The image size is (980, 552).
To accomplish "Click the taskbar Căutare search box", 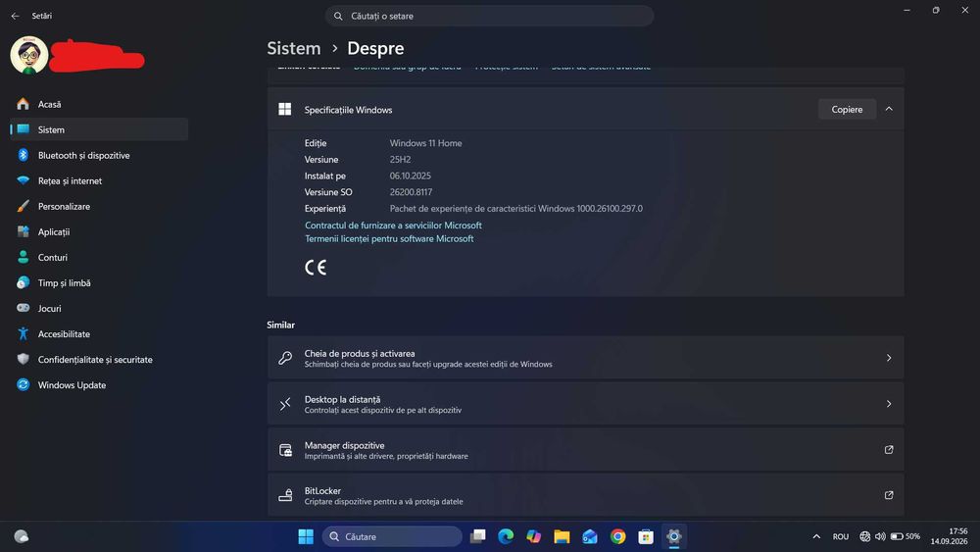I will tap(392, 536).
